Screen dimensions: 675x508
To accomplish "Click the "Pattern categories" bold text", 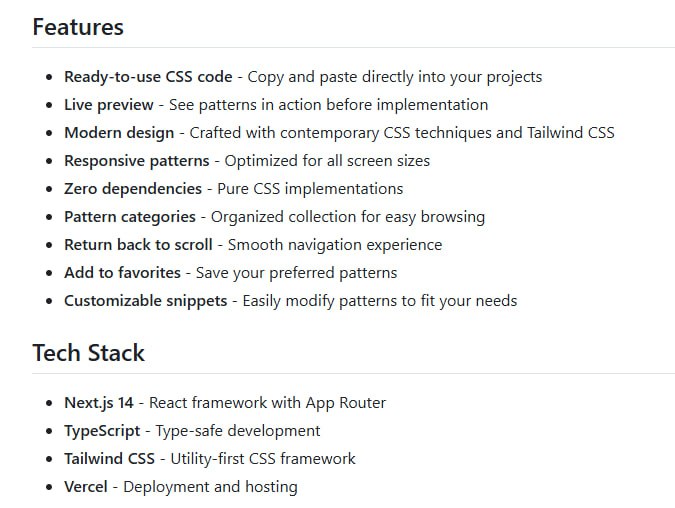I will pos(130,217).
